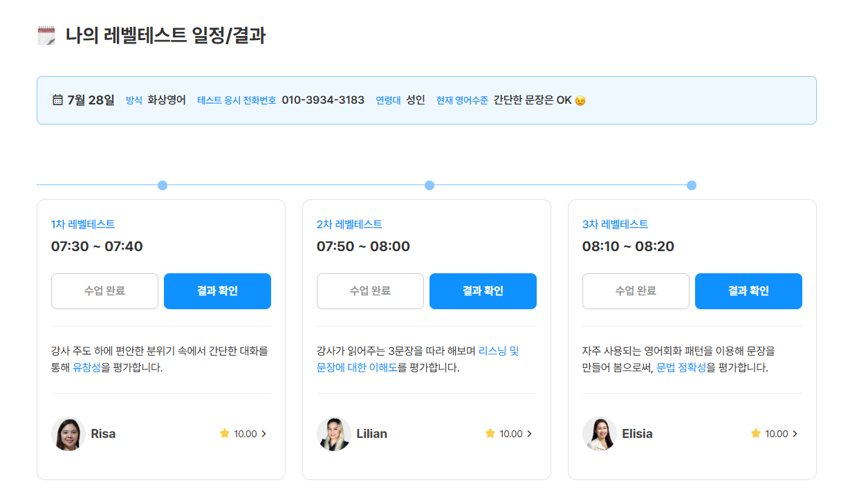Click the star rating icon on Lilian's card
This screenshot has height=496, width=868.
point(490,434)
